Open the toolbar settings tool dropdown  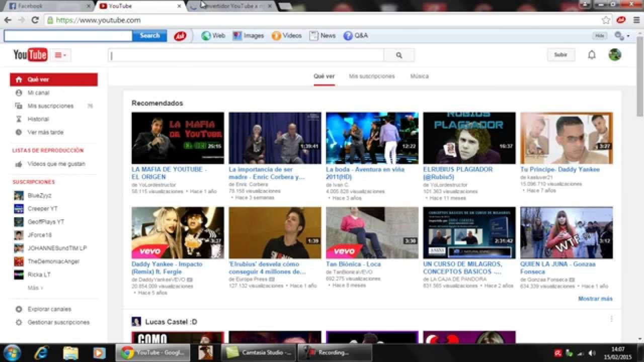pyautogui.click(x=622, y=36)
